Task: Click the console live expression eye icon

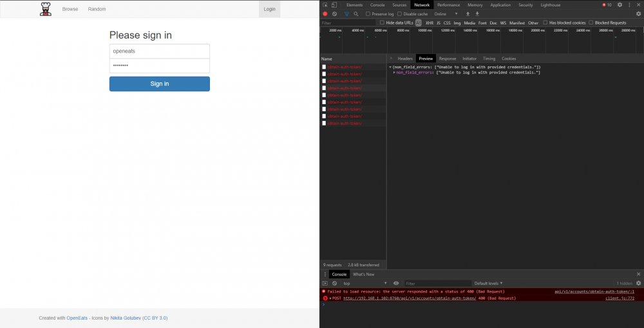Action: 396,284
